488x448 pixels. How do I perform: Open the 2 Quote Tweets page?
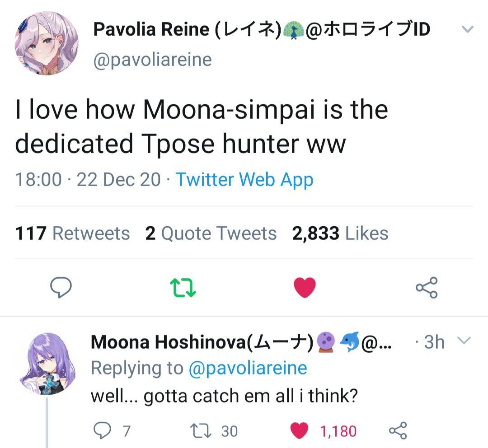(x=211, y=233)
